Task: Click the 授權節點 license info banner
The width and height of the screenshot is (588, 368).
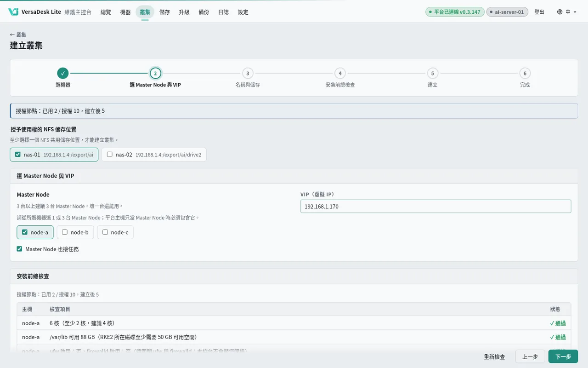Action: (x=294, y=111)
